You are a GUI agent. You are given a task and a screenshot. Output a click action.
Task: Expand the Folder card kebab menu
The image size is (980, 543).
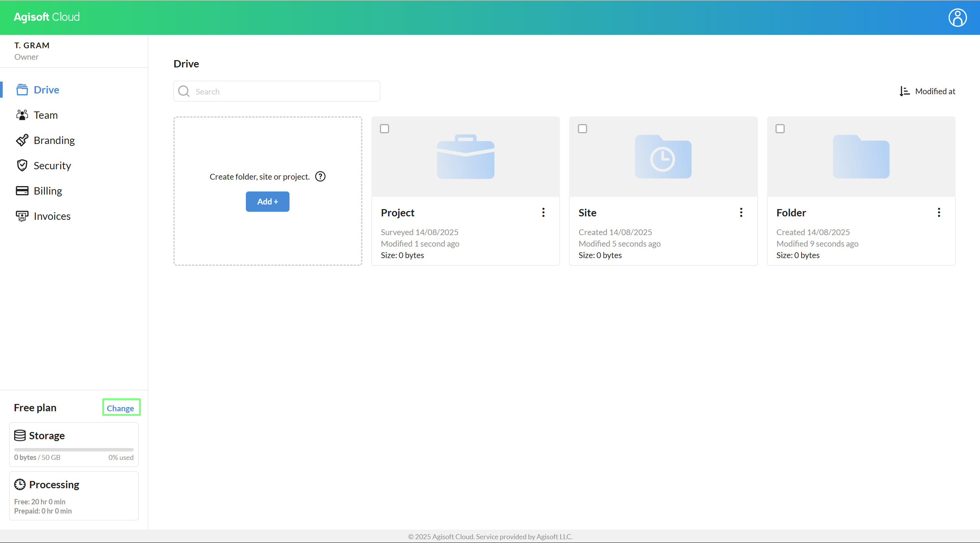[939, 213]
